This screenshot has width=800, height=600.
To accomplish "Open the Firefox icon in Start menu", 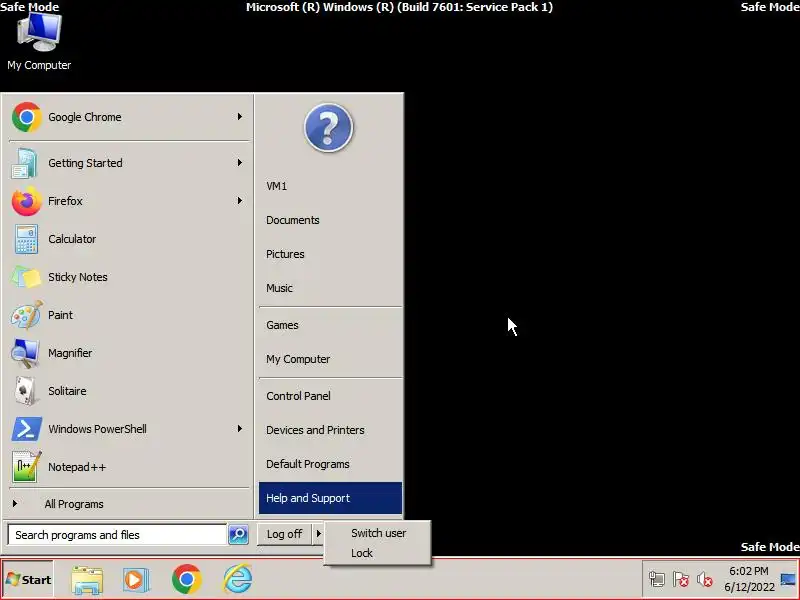I will [26, 201].
